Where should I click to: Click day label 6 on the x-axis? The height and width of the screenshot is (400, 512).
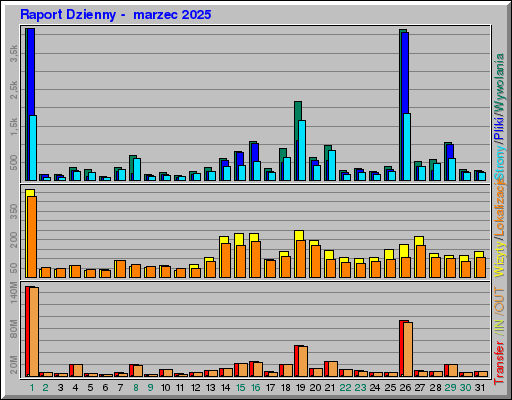point(105,388)
